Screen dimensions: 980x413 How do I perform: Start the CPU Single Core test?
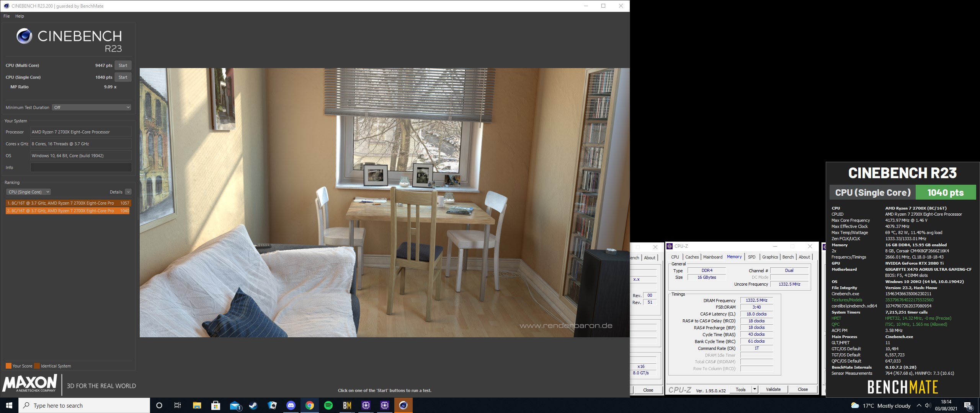[x=123, y=77]
